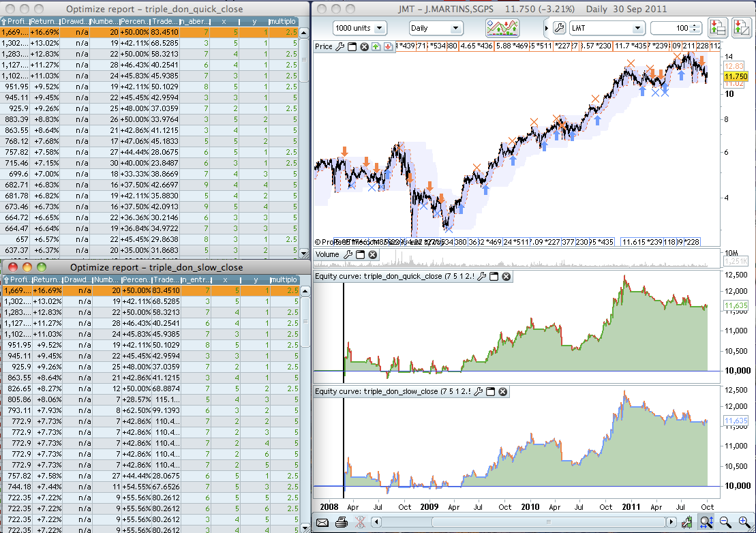The image size is (756, 533).
Task: Open order settings wrench beside LMT
Action: (x=559, y=28)
